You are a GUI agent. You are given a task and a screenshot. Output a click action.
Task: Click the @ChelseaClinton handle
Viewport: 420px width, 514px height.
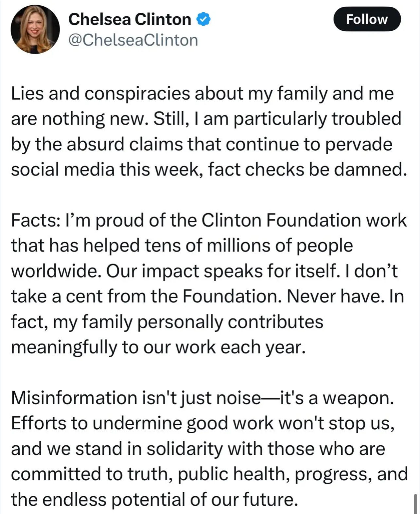tap(133, 40)
